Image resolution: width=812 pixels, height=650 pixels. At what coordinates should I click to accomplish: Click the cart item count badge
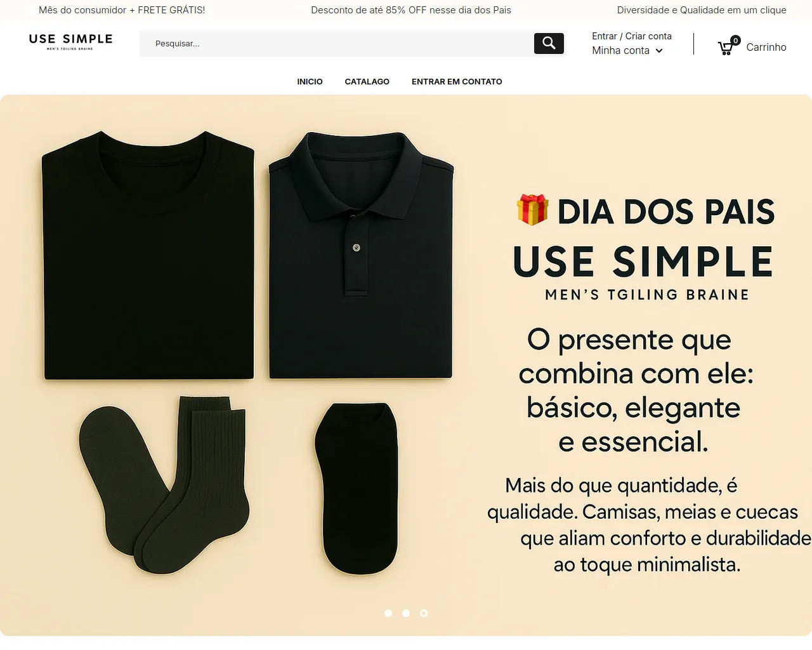[735, 40]
